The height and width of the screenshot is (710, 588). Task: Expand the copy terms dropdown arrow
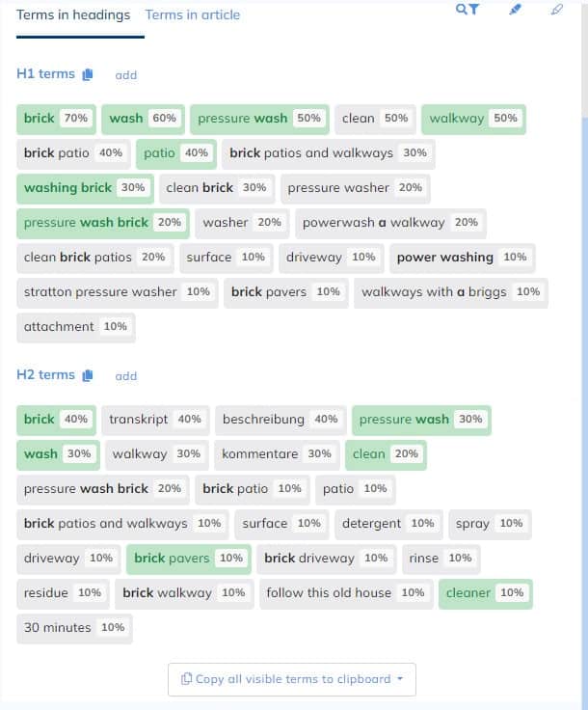[400, 679]
